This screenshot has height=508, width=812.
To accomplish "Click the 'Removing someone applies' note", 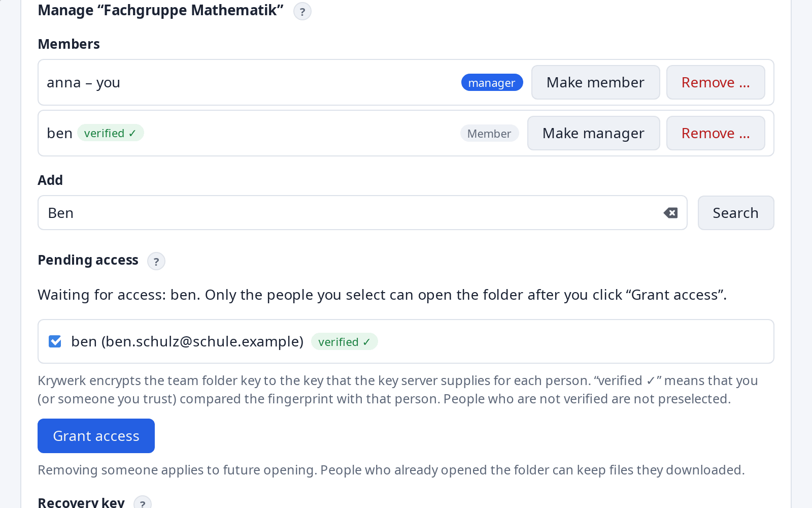I will 391,470.
